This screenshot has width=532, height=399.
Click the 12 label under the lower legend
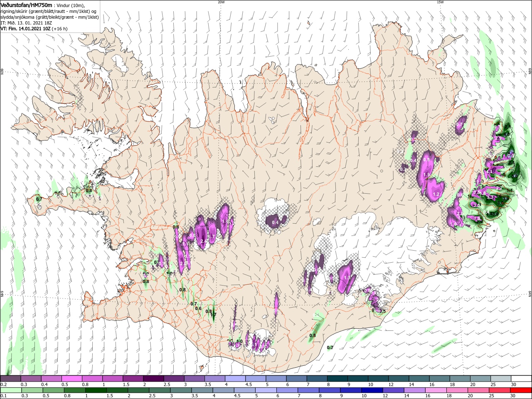coord(385,396)
